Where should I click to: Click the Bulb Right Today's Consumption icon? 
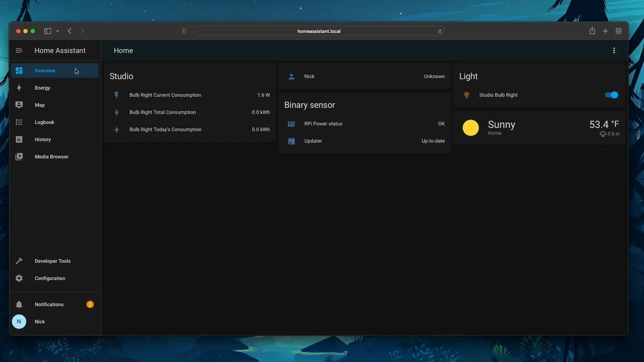coord(117,130)
